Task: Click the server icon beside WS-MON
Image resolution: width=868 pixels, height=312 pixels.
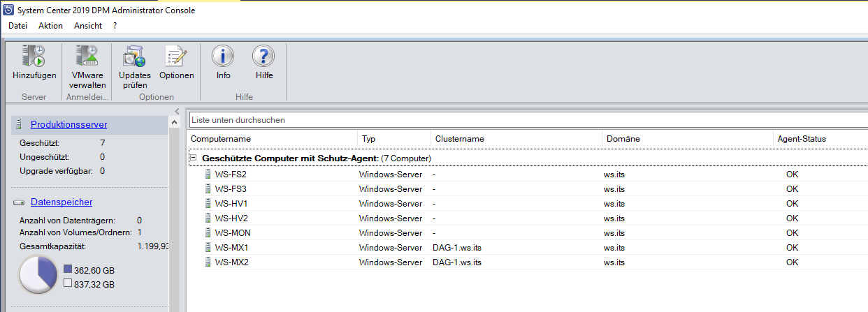Action: coord(208,232)
